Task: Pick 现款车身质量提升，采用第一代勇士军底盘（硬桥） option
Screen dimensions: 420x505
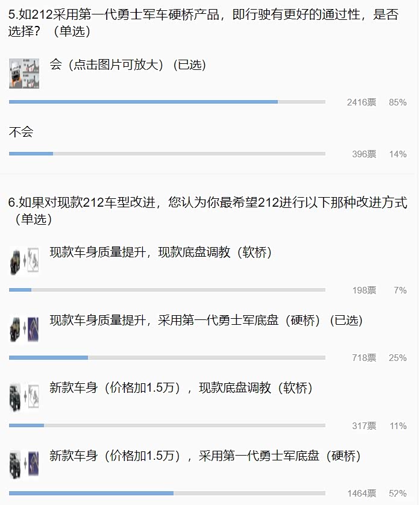Action: 205,321
